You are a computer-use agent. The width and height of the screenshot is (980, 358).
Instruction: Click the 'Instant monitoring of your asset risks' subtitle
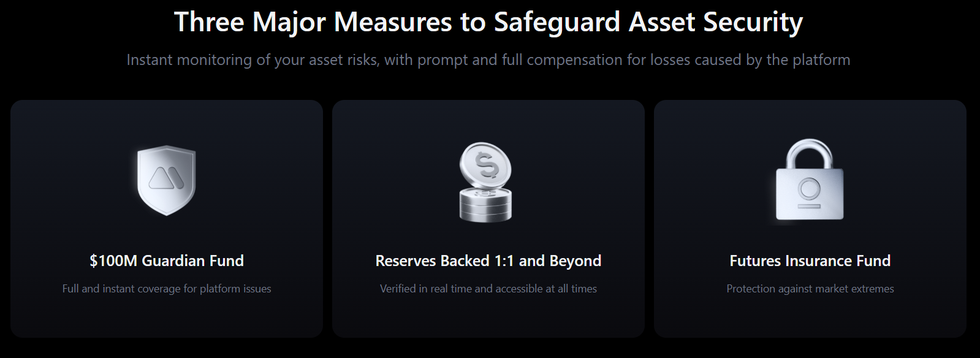(251, 60)
